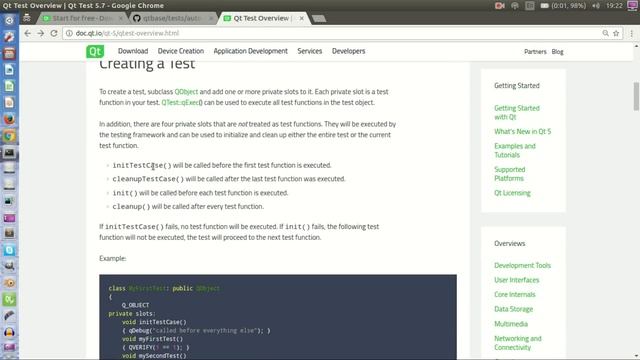The width and height of the screenshot is (640, 360).
Task: Click the green Qt logo
Action: [x=95, y=51]
